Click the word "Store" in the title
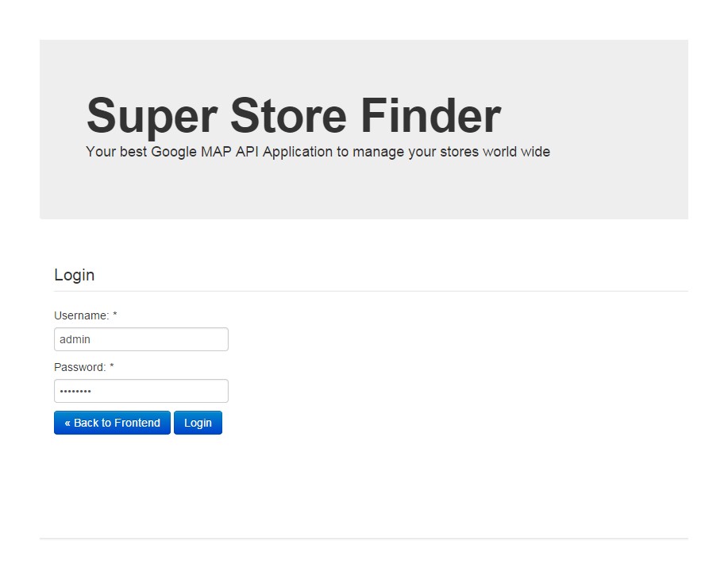This screenshot has width=728, height=580. [x=288, y=116]
